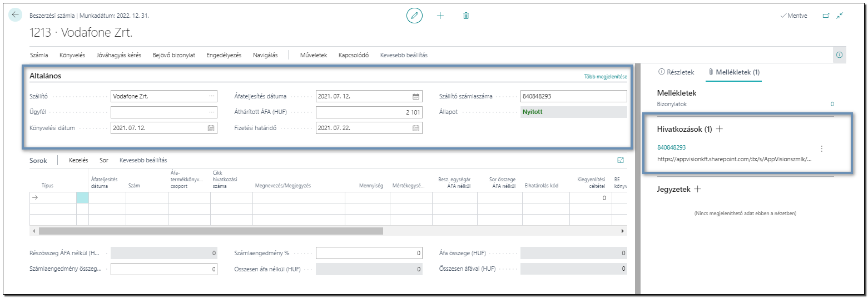Click Elhatárolás kód column header
Image resolution: width=868 pixels, height=298 pixels.
(541, 186)
